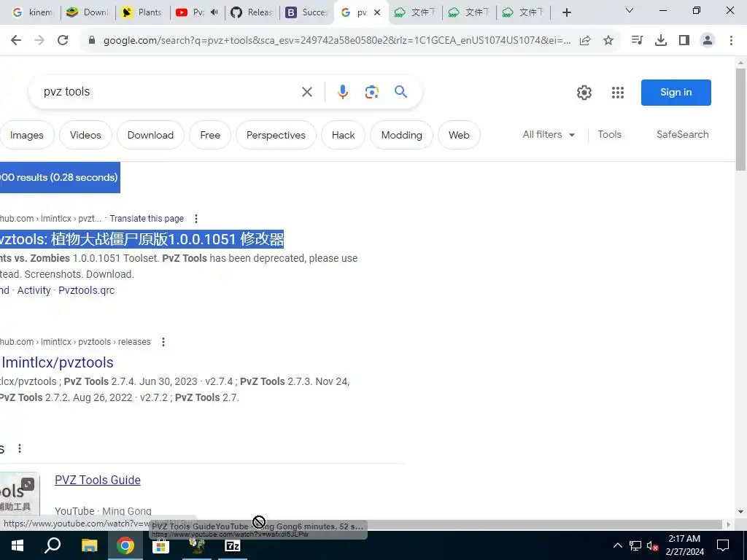Image resolution: width=747 pixels, height=560 pixels.
Task: Apply the Download filter chip
Action: coord(150,135)
